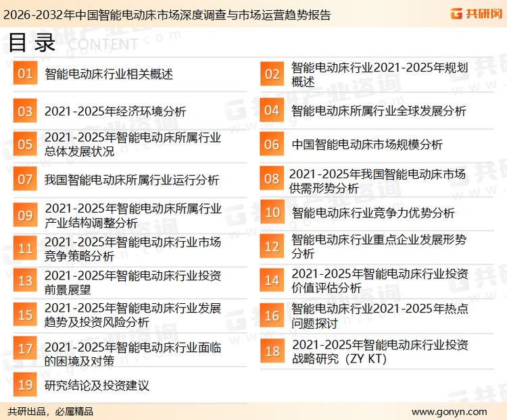The image size is (507, 420).
Task: Open chapter 研究结论及投资建议
Action: click(x=97, y=386)
